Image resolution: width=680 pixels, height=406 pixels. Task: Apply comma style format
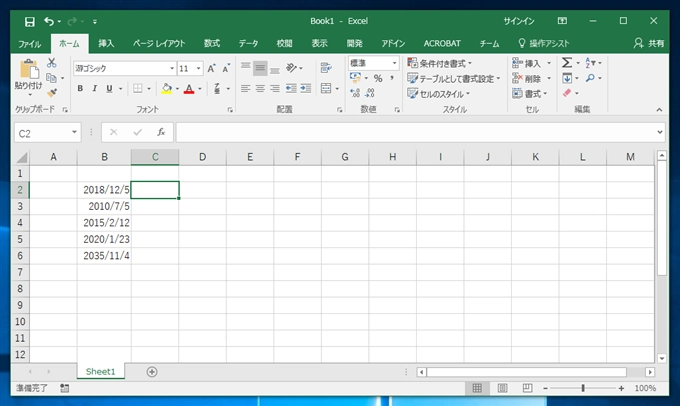click(392, 79)
